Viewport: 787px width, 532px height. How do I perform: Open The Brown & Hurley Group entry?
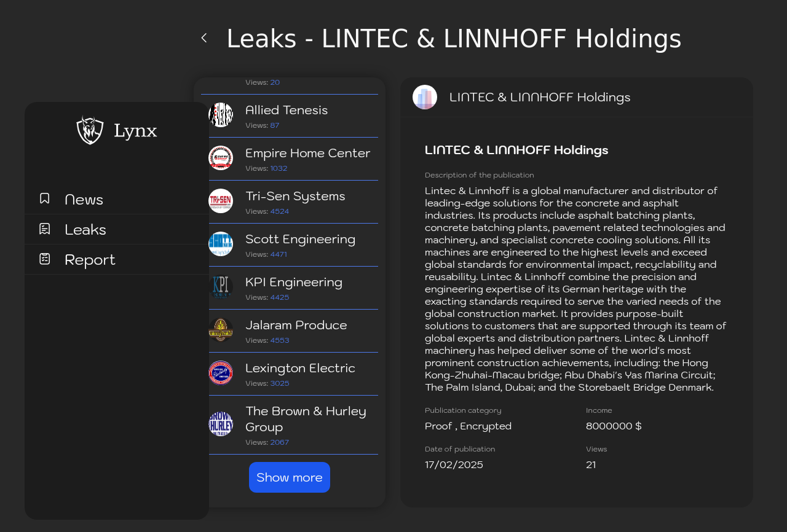click(290, 425)
